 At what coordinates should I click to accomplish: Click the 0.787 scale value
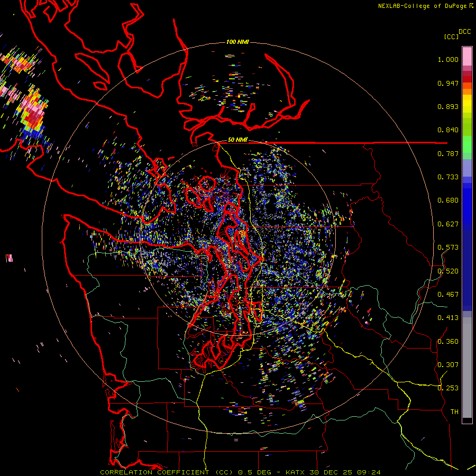tap(448, 153)
